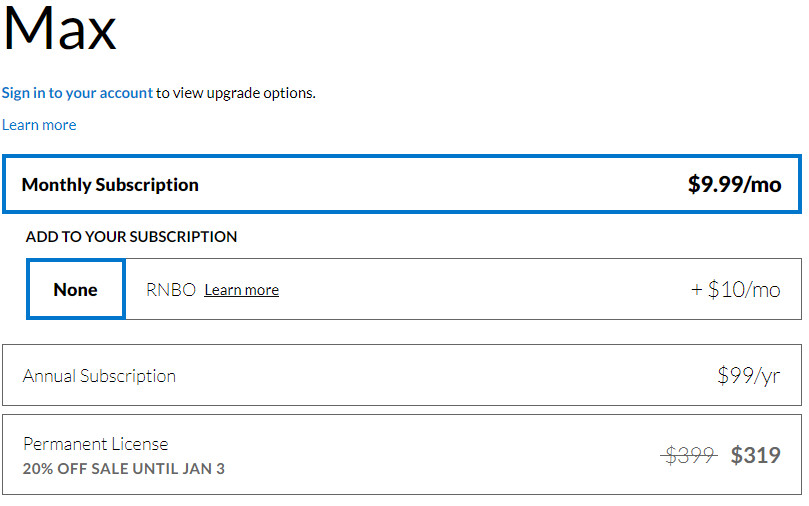This screenshot has width=809, height=506.
Task: Choose the Annual Subscription plan
Action: (x=99, y=376)
